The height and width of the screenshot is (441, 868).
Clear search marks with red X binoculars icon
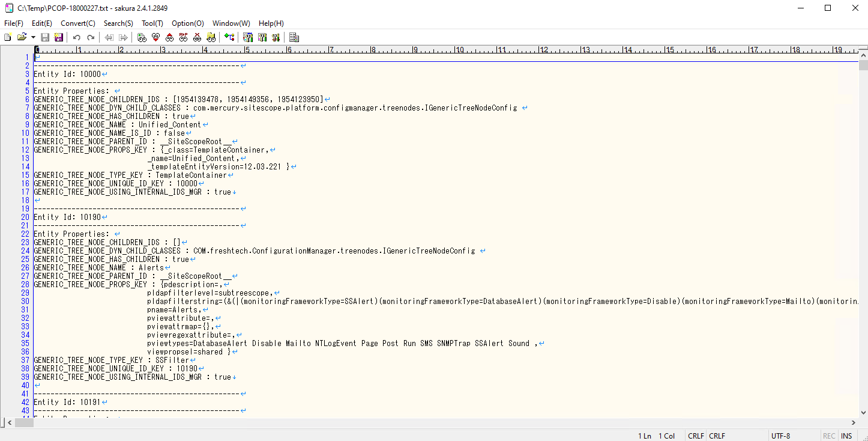[x=197, y=37]
